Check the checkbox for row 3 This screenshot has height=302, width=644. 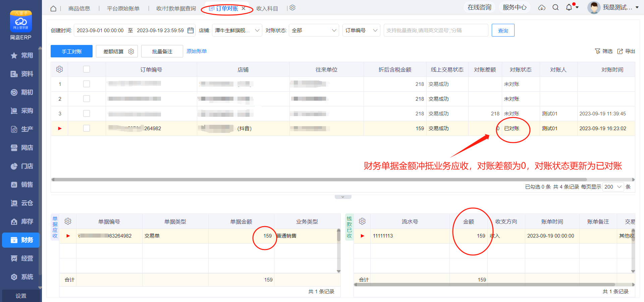pos(87,113)
